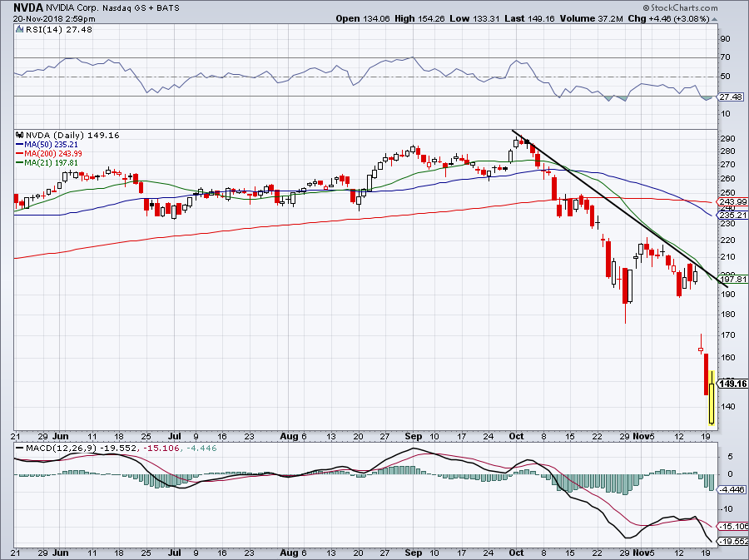Click the RSI indicator line icon
749x560 pixels.
coord(20,29)
